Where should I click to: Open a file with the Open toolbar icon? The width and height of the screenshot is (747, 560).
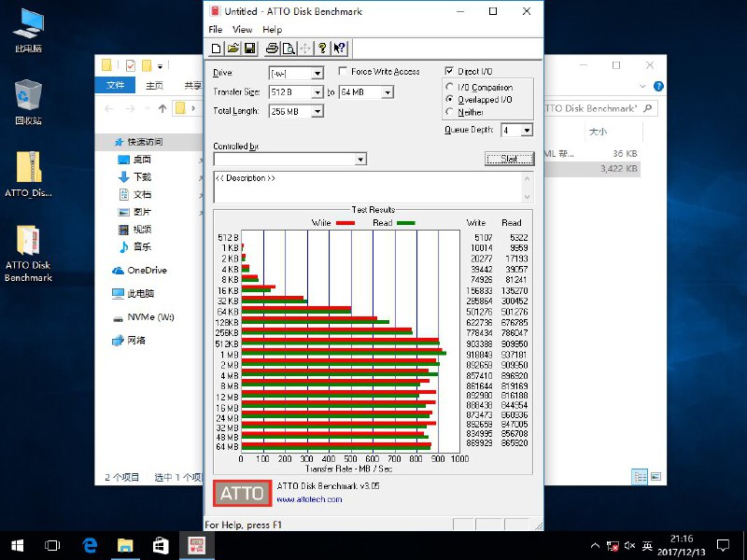pyautogui.click(x=233, y=49)
